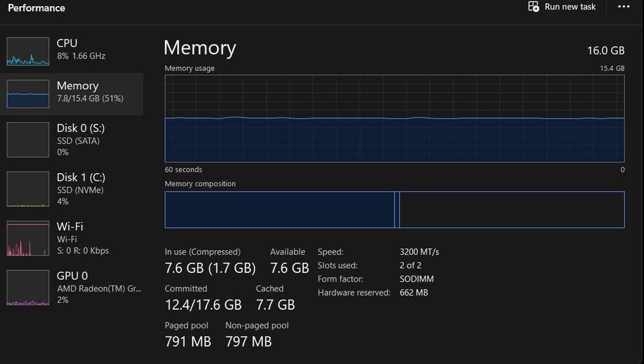Click the Paged pool 791 MB value
This screenshot has width=644, height=364.
pyautogui.click(x=188, y=341)
